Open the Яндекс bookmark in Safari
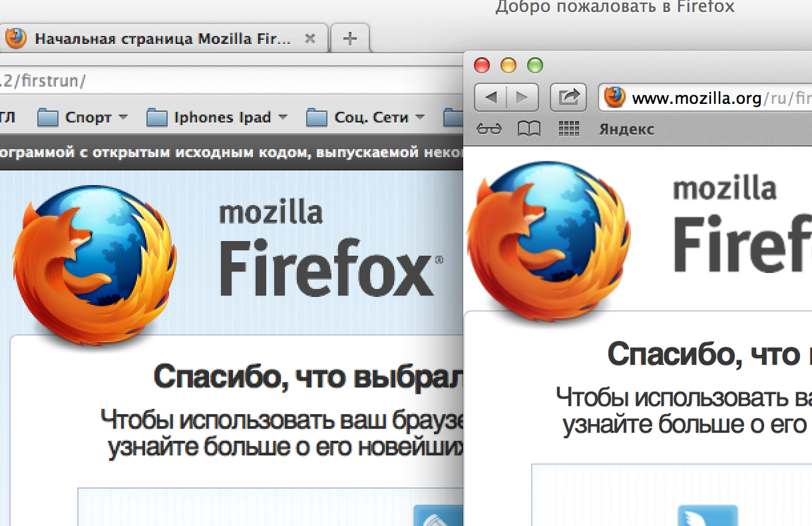812x526 pixels. (x=626, y=130)
